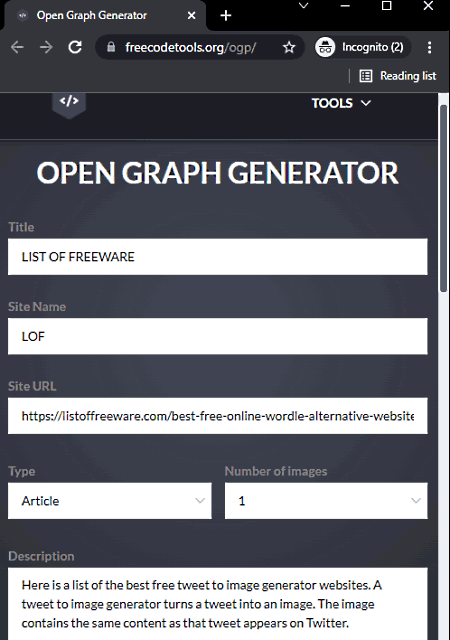Open the Number of images dropdown
The image size is (450, 640).
point(326,501)
